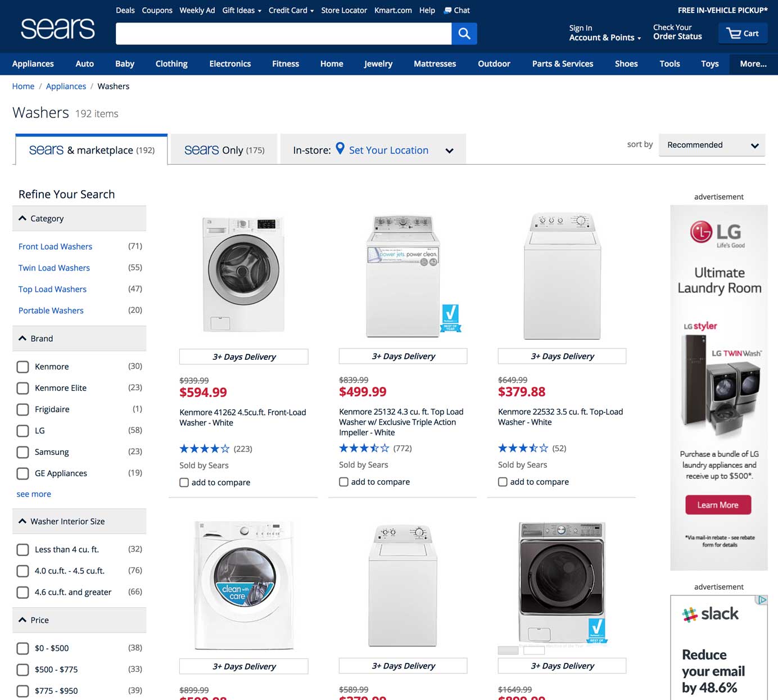Click the star rating of Kenmore 41262
Viewport: 778px width, 700px height.
tap(204, 449)
